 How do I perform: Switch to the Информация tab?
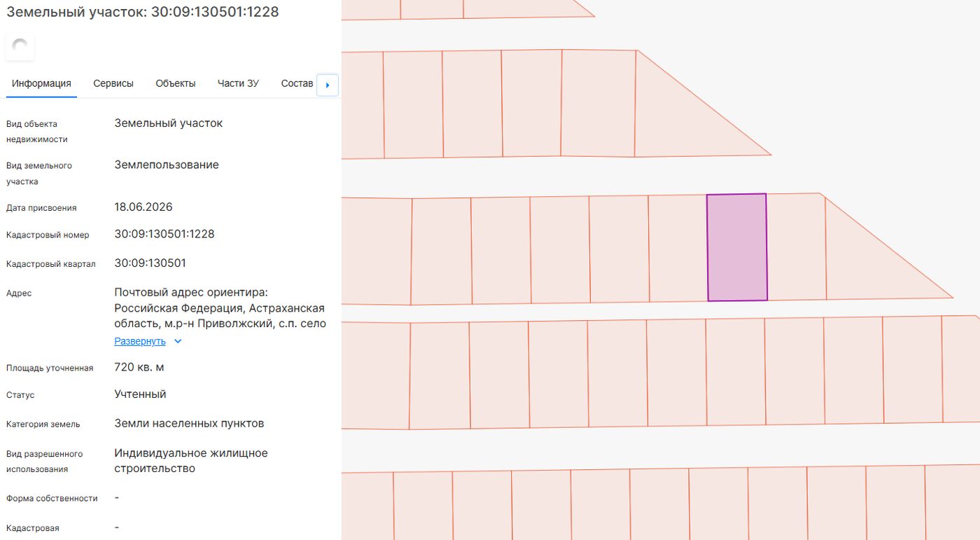click(41, 83)
